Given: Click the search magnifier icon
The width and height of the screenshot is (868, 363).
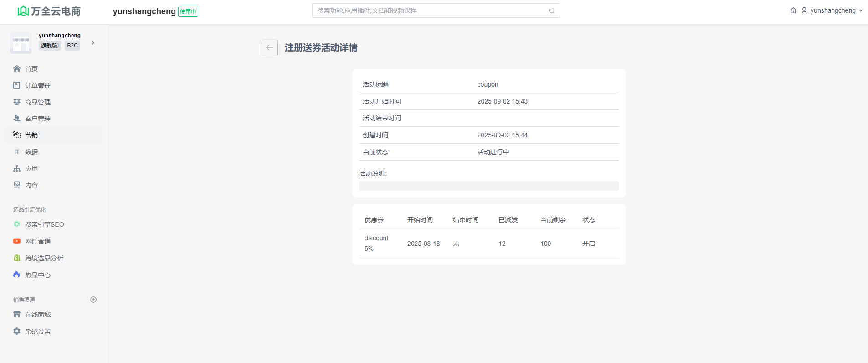Looking at the screenshot, I should pos(551,10).
